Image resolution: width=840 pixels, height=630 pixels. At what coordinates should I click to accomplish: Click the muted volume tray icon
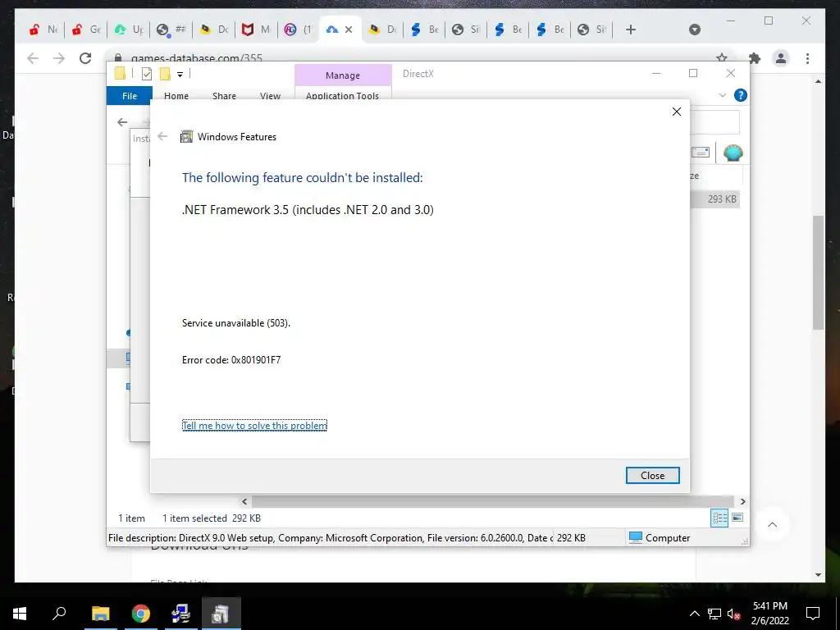coord(734,614)
